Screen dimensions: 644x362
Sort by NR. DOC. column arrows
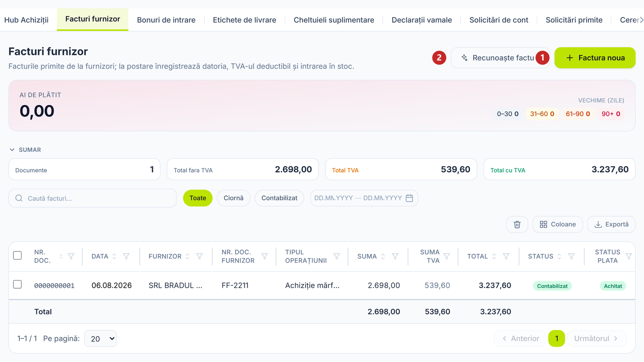click(61, 256)
